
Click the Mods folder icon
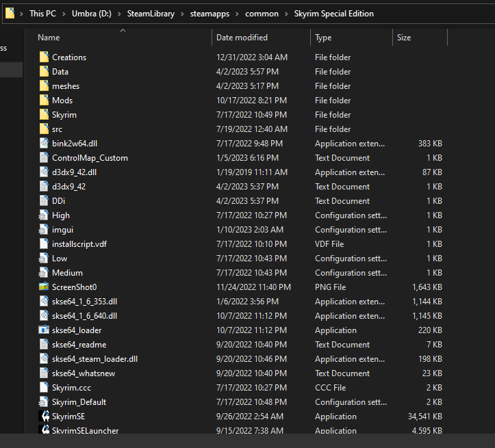(44, 101)
